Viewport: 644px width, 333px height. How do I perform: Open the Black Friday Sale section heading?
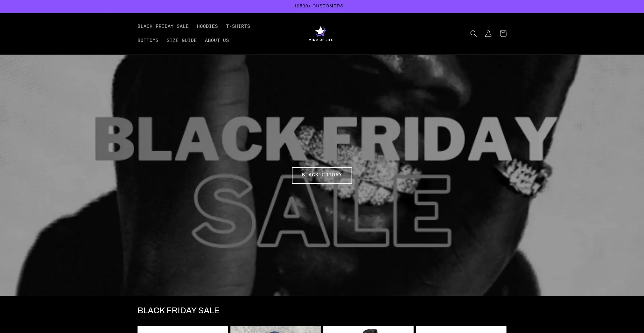click(x=178, y=311)
